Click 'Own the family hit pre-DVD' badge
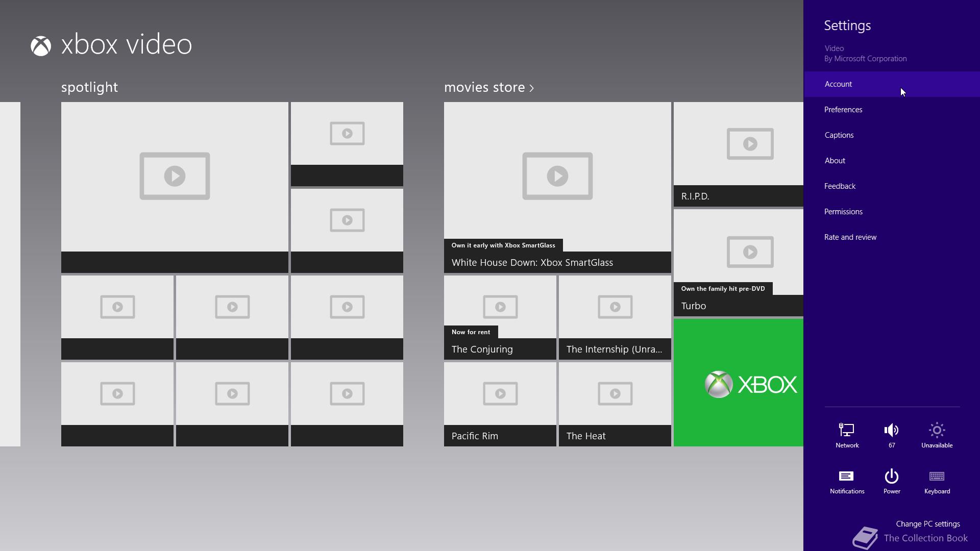The width and height of the screenshot is (980, 551). 723,289
